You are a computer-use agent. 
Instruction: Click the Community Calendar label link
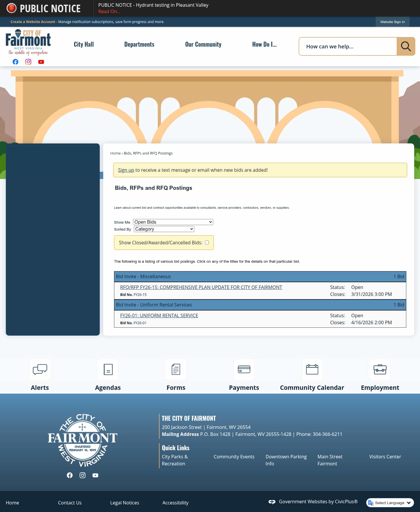tap(312, 387)
